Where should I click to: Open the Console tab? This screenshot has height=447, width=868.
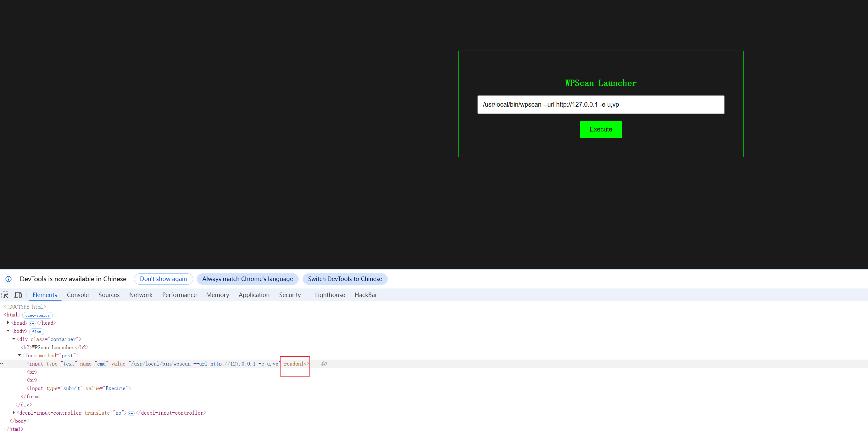[x=78, y=295]
